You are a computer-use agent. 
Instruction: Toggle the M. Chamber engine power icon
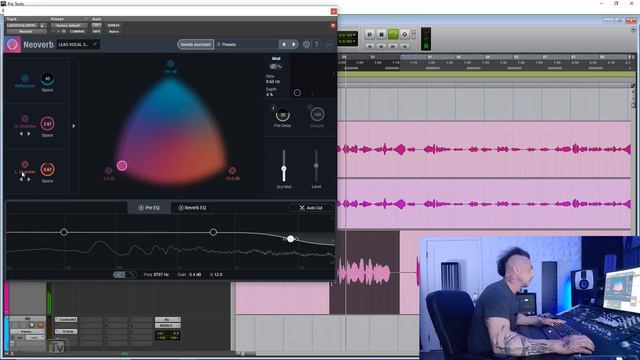[25, 119]
